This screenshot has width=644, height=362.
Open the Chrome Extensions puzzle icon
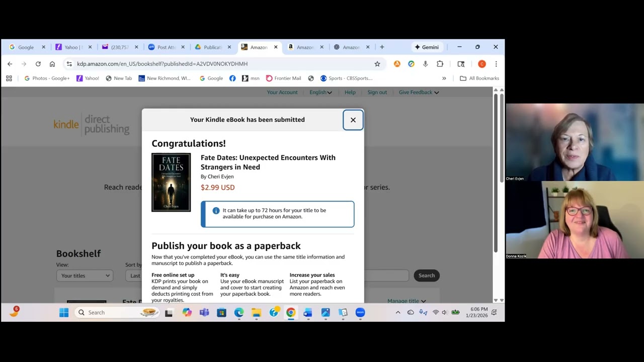[x=440, y=64]
